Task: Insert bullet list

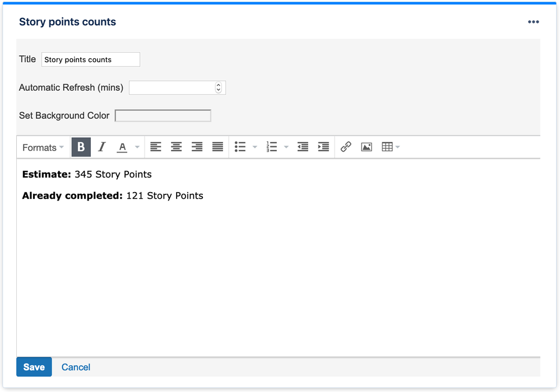Action: [x=240, y=147]
